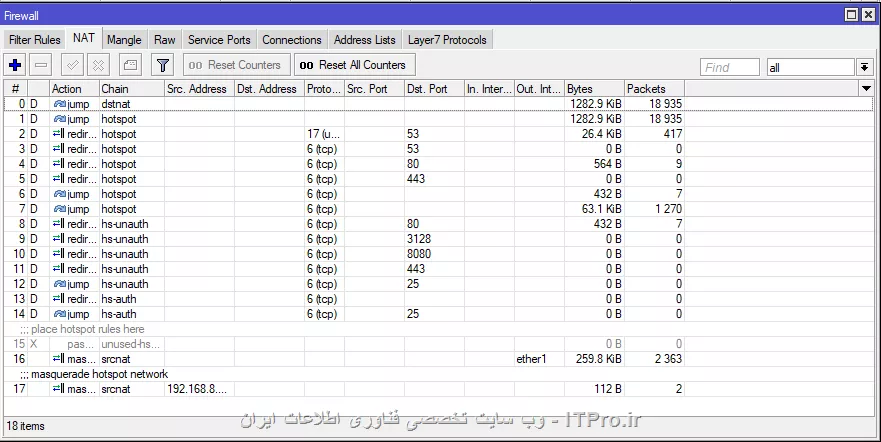Open the Raw tab

(x=165, y=40)
